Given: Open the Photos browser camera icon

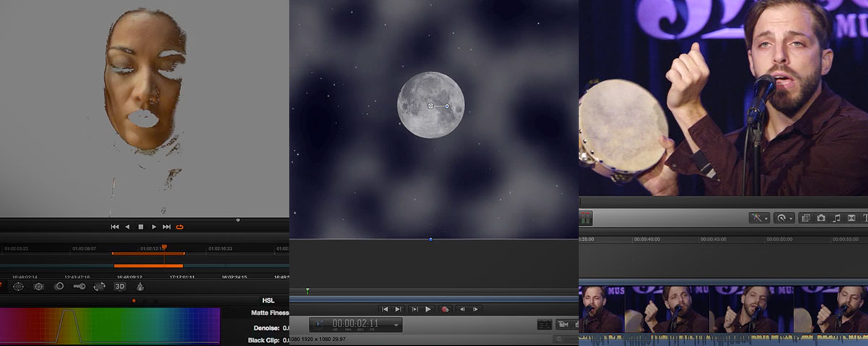Looking at the screenshot, I should [821, 217].
